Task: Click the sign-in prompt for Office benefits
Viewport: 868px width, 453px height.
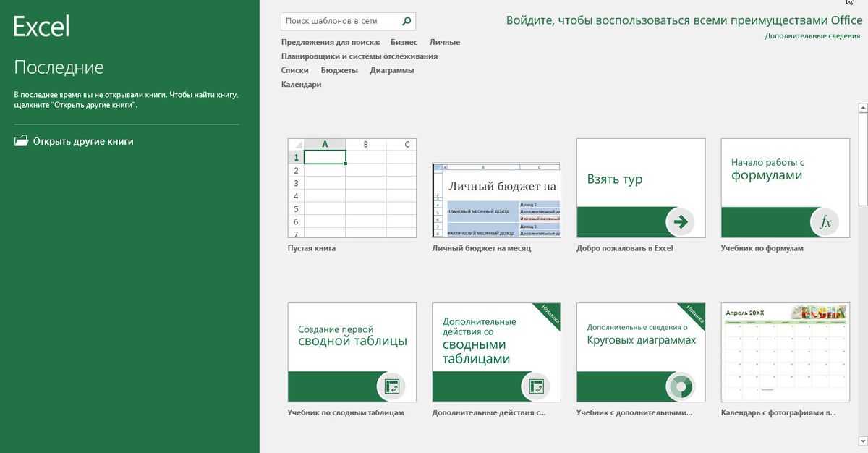Action: pyautogui.click(x=684, y=20)
